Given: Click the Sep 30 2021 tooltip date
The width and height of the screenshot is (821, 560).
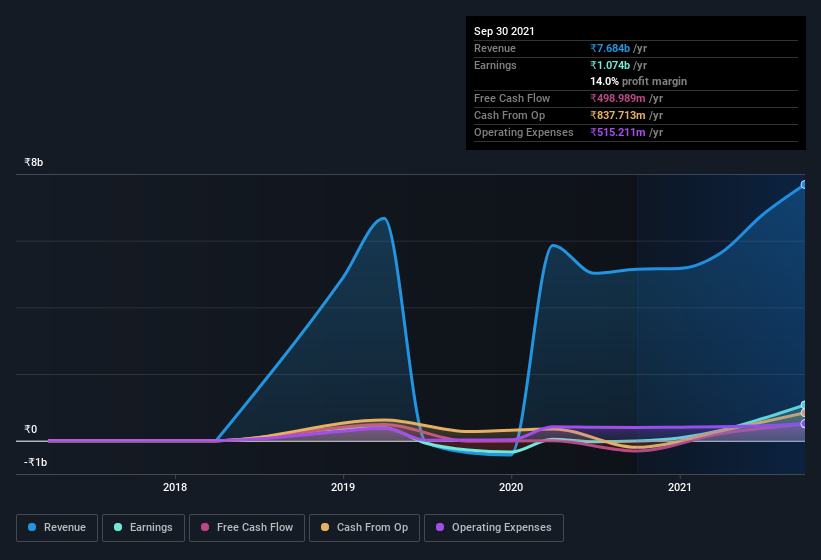Looking at the screenshot, I should (x=504, y=31).
